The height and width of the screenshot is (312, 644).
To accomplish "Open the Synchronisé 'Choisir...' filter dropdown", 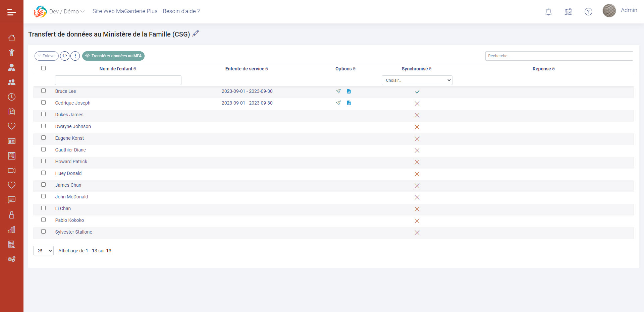I will (417, 80).
